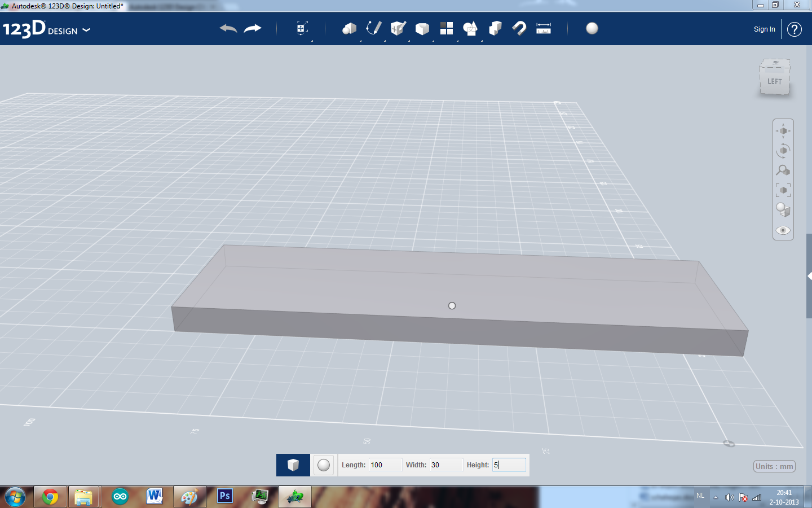Open the Combine tool
The height and width of the screenshot is (508, 812).
[x=495, y=28]
